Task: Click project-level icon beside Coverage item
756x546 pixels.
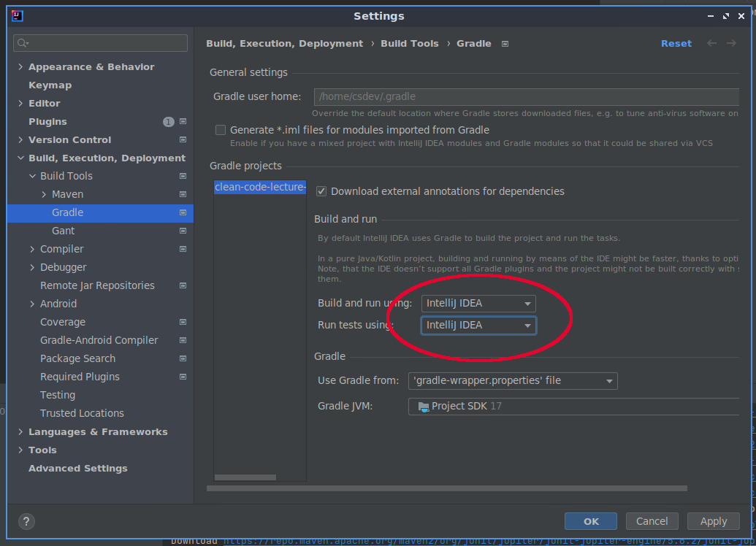Action: click(x=183, y=322)
